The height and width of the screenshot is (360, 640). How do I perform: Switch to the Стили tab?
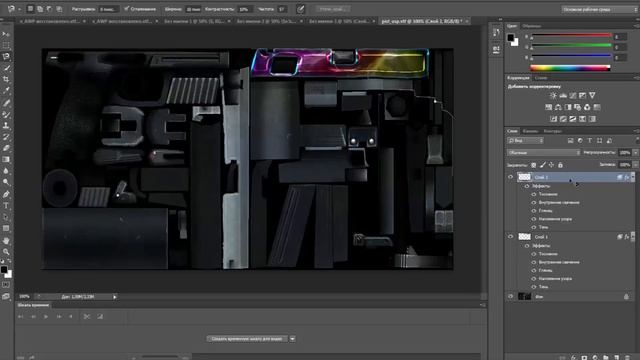click(x=541, y=78)
